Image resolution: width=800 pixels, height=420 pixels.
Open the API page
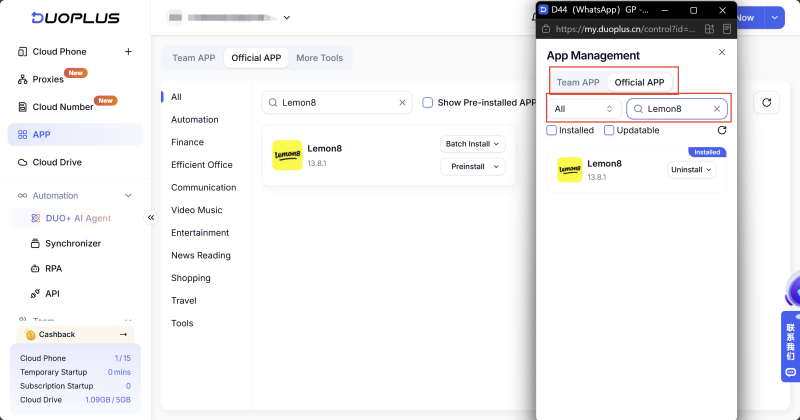(52, 293)
